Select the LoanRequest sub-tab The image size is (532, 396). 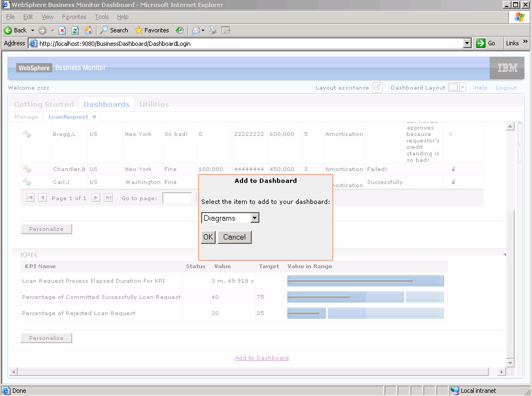coord(68,117)
